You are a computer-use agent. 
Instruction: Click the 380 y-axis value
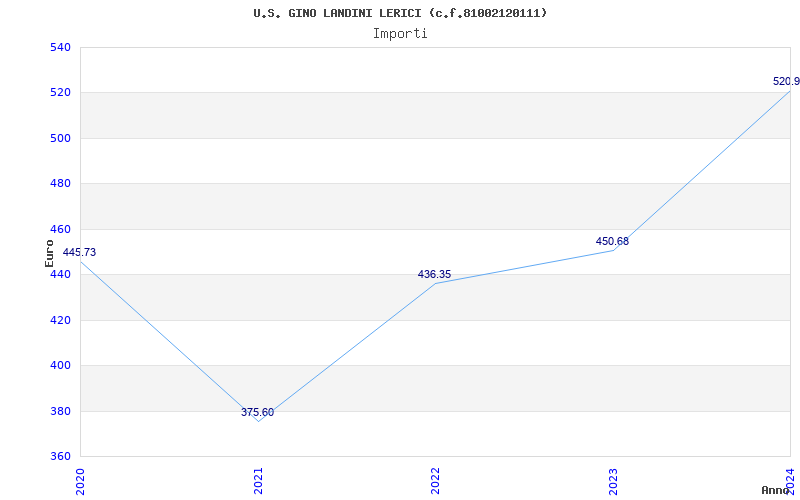60,411
